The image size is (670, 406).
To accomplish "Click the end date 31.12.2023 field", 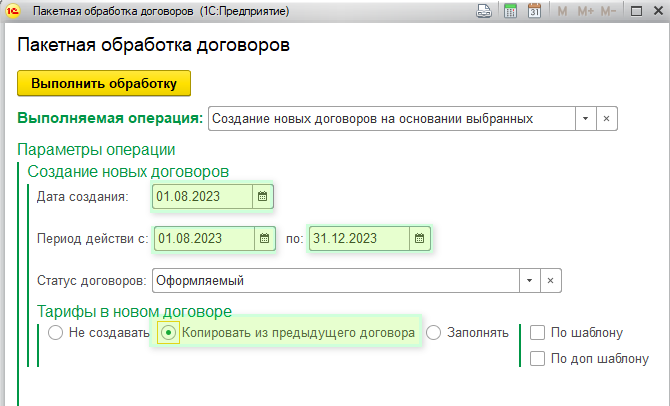I will click(x=358, y=239).
